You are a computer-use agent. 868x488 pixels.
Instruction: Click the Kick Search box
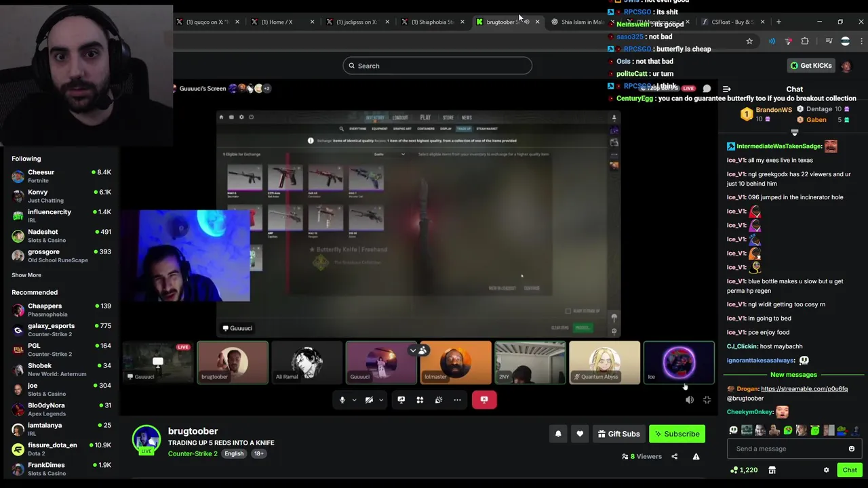pos(437,66)
